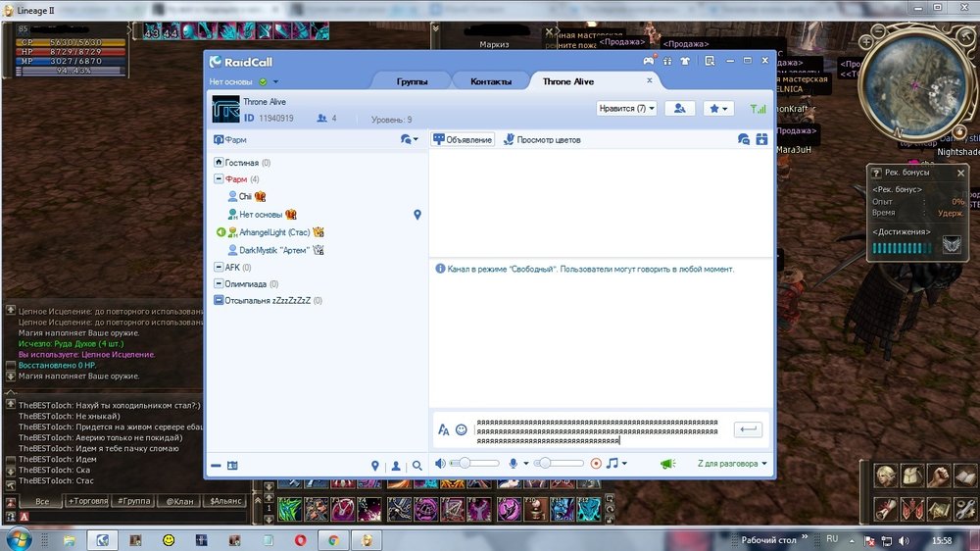Switch to the Группы tab

coord(411,81)
